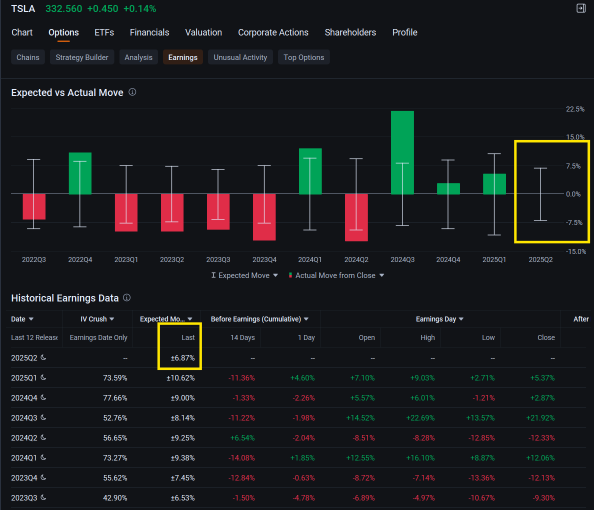Click the 2025Q2 expected move error bar
The image size is (594, 510).
(540, 194)
